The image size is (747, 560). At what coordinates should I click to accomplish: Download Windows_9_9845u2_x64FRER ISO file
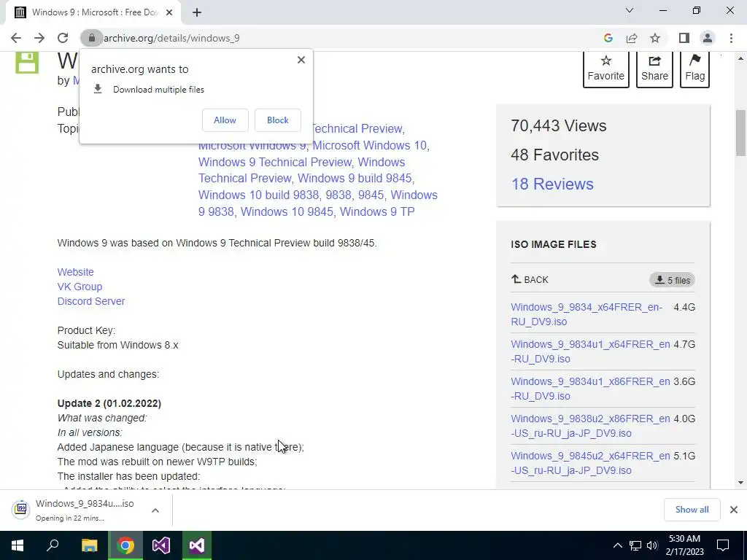click(590, 463)
